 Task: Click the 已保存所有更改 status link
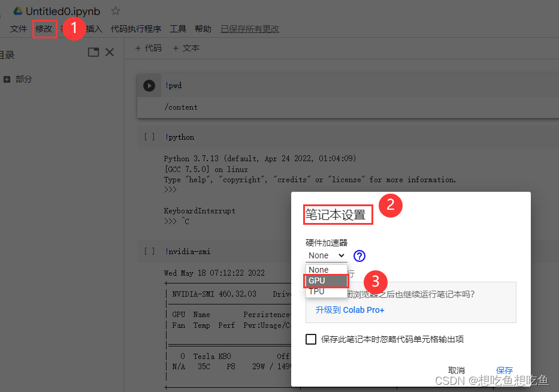(x=249, y=28)
